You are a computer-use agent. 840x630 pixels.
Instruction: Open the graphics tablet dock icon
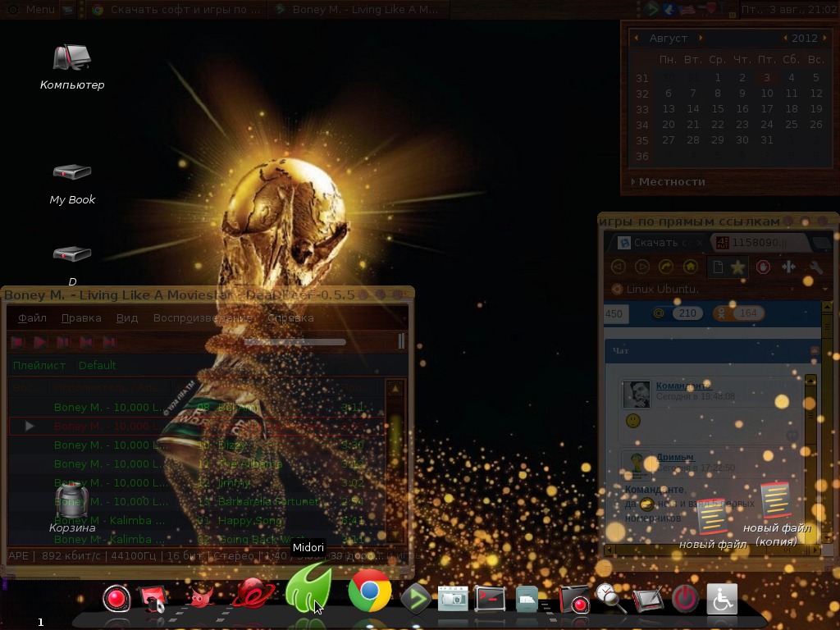tap(648, 600)
